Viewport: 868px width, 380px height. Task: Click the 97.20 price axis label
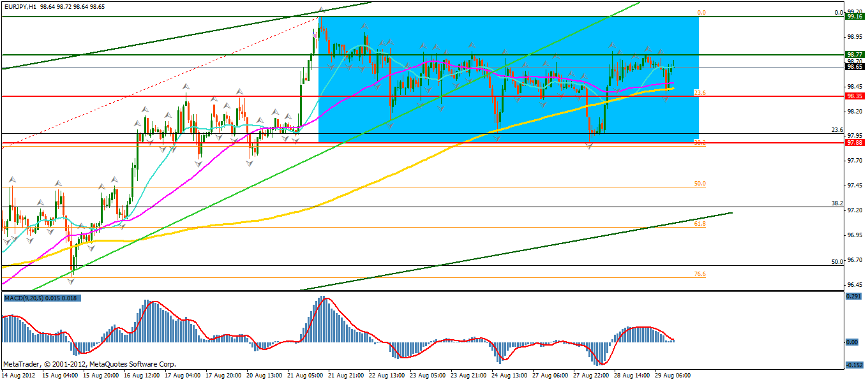(x=854, y=210)
